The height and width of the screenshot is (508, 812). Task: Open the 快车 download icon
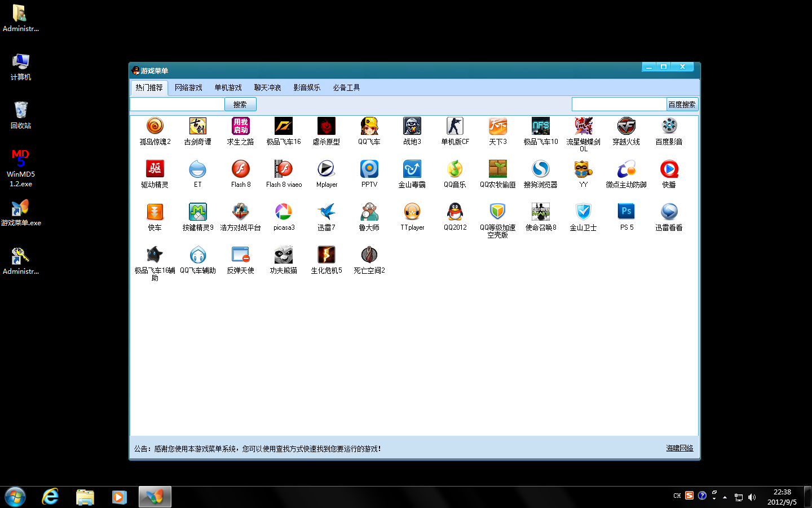click(155, 212)
